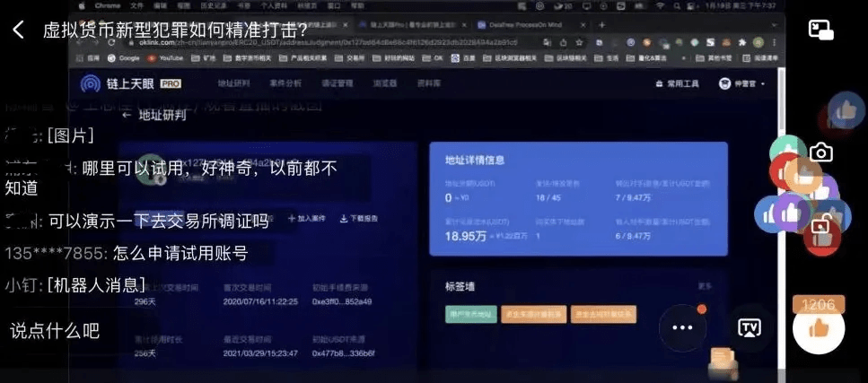Enable picture-in-picture mode icon at top right

point(820,30)
